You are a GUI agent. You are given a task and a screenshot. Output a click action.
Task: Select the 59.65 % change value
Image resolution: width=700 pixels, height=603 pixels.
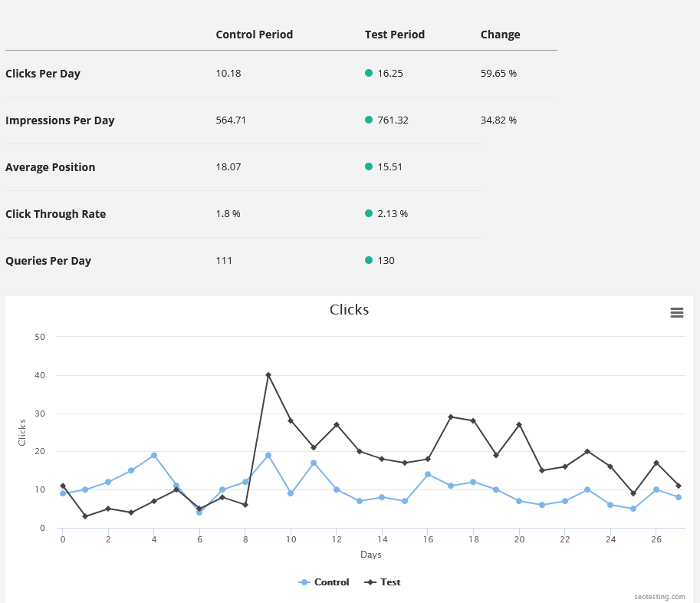[498, 74]
